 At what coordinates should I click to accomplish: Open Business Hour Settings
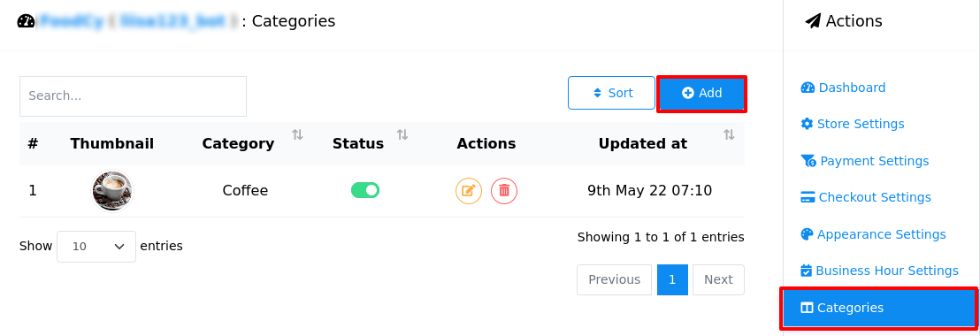(x=879, y=271)
